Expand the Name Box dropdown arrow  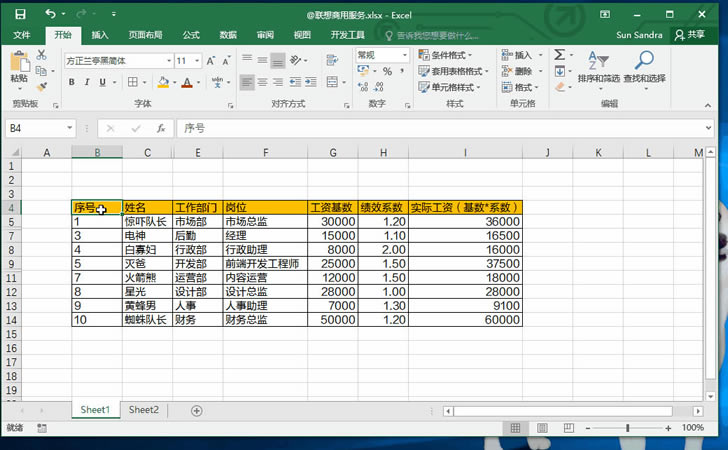point(68,129)
